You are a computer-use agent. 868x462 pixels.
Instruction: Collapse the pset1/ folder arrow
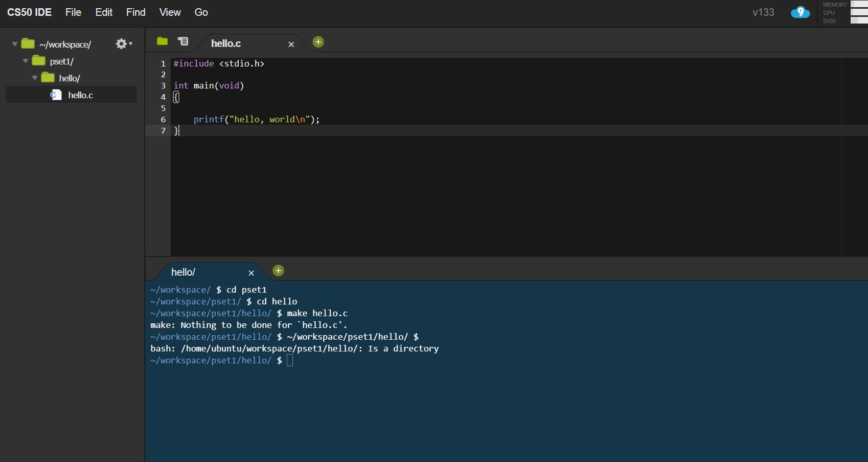pos(26,61)
